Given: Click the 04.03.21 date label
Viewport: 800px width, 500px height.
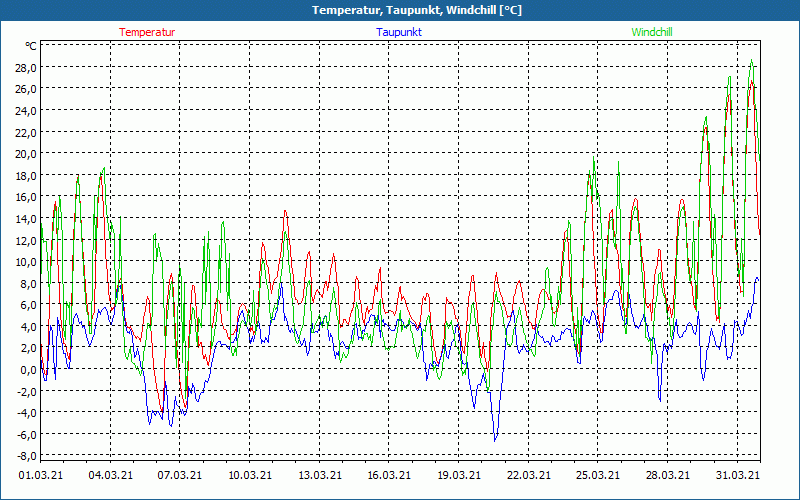Looking at the screenshot, I should (x=111, y=475).
